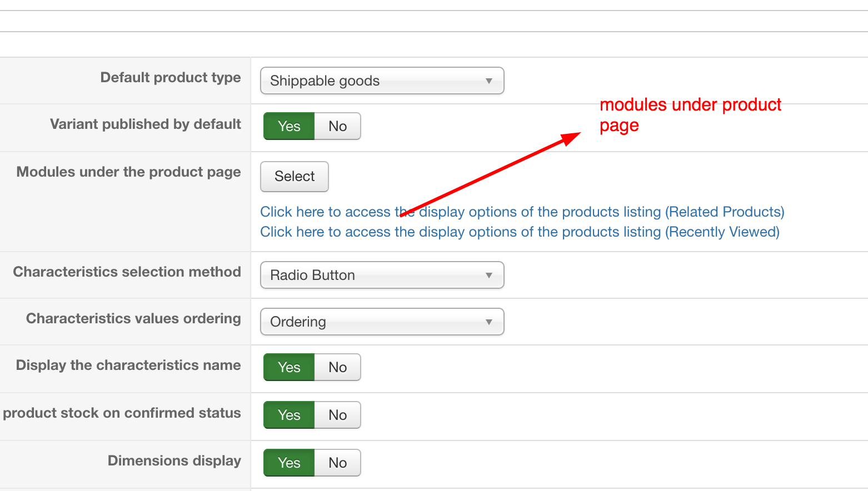868x491 pixels.
Task: Click the Radio Button dropdown arrow
Action: pos(489,275)
